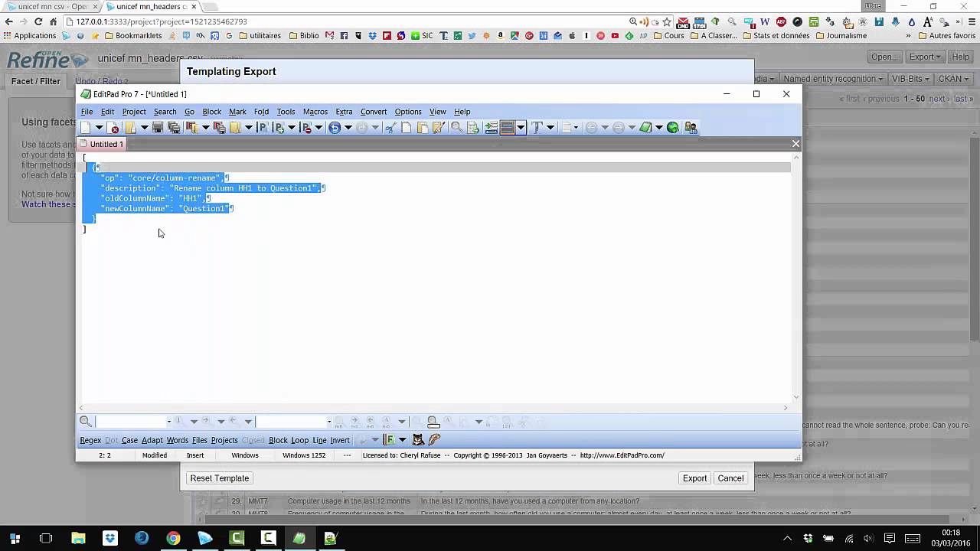Screen dimensions: 980x551
Task: Toggle the Projects search option
Action: (224, 440)
